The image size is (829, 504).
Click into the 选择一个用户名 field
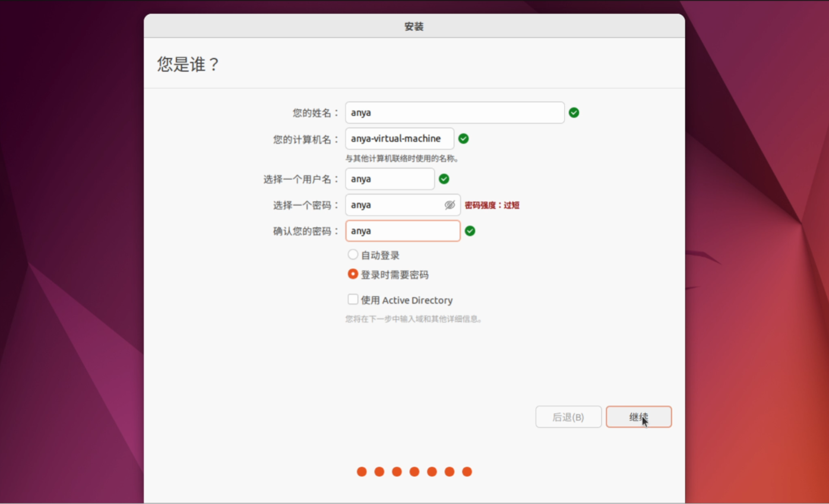390,179
